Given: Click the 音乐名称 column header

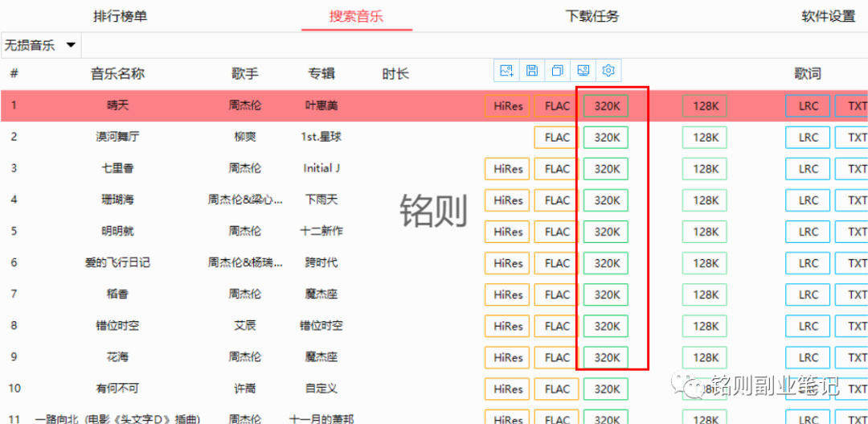Looking at the screenshot, I should (118, 74).
